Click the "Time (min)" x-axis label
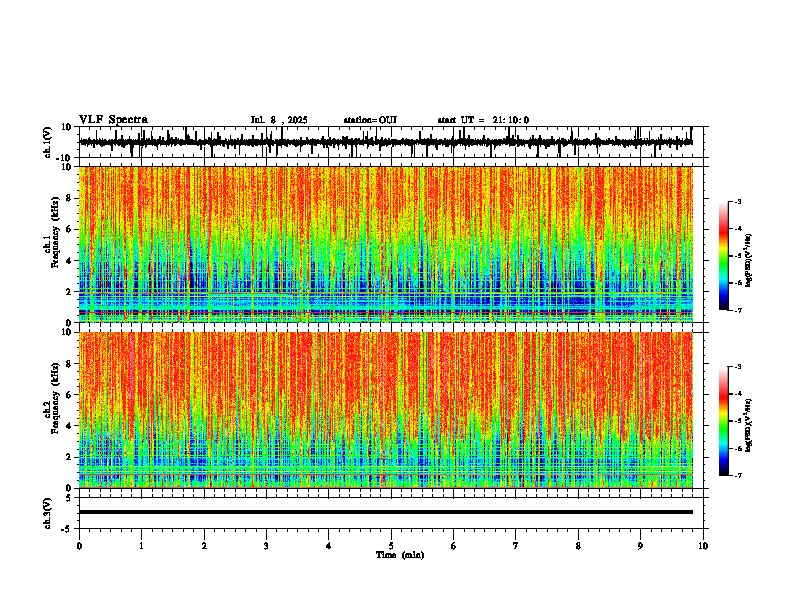792x612 pixels. pyautogui.click(x=400, y=555)
